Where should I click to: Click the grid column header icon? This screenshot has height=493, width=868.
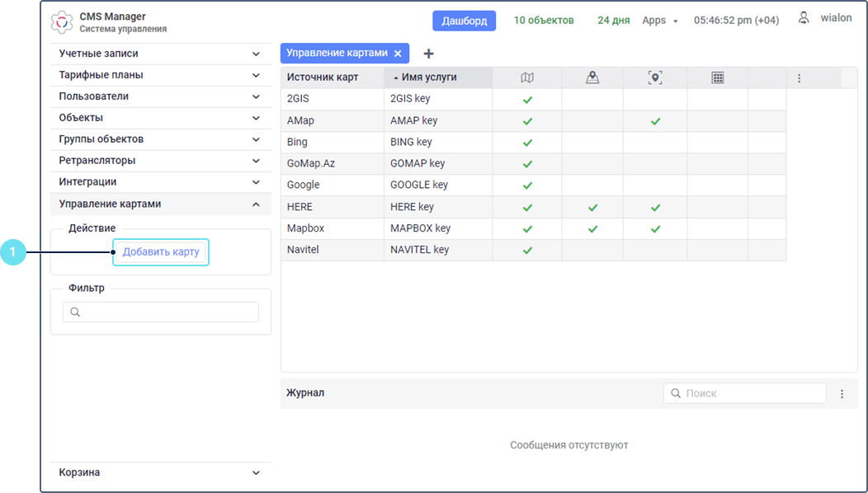click(717, 77)
